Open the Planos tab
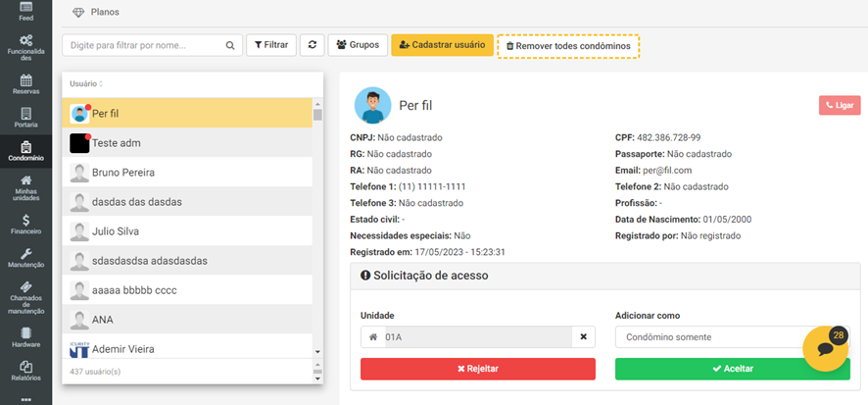The height and width of the screenshot is (405, 868). (x=96, y=12)
